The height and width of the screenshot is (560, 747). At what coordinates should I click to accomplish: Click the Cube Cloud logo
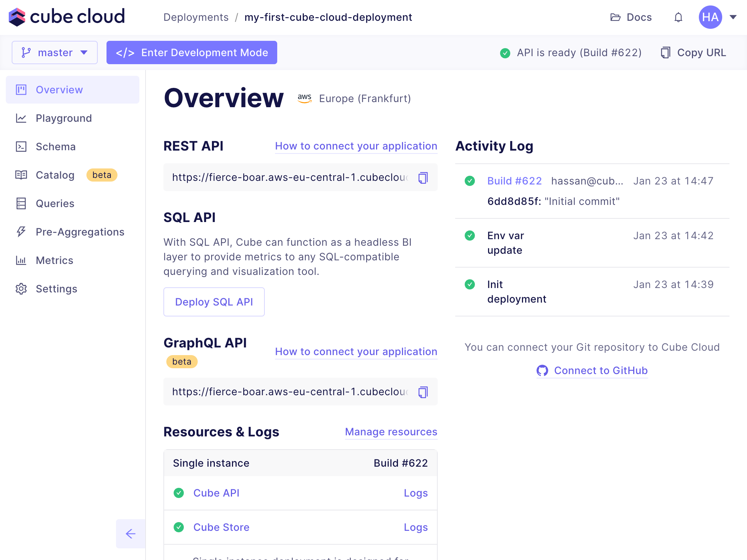(67, 17)
